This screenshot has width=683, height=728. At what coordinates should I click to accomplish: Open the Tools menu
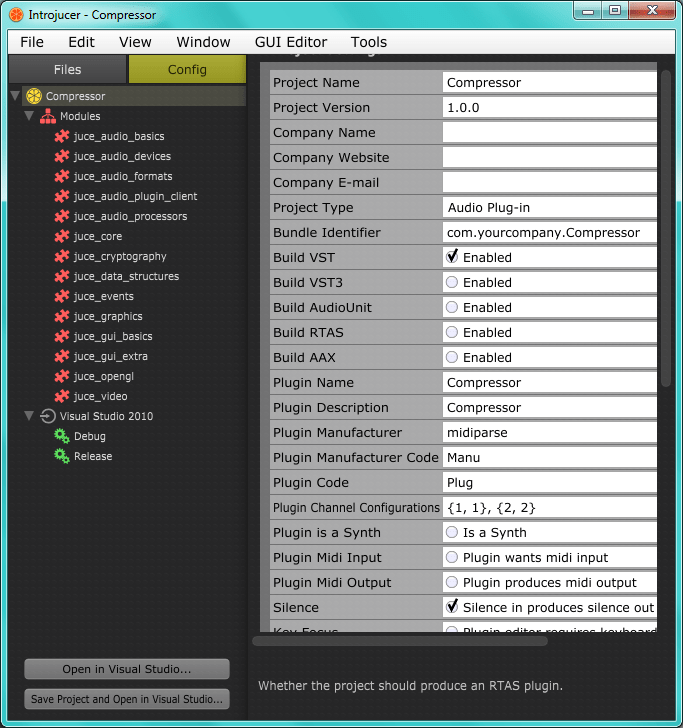(x=369, y=42)
